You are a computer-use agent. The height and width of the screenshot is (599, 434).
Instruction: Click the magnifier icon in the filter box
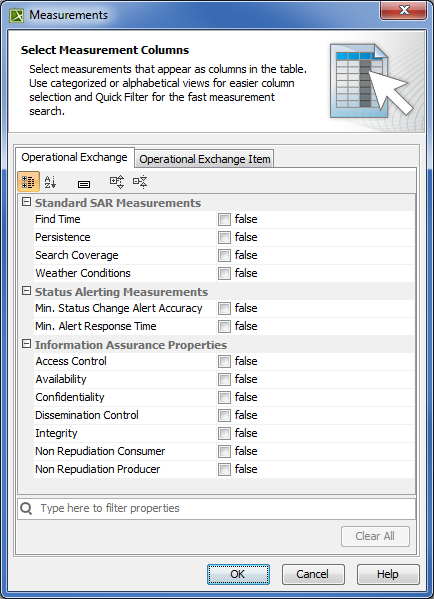[26, 508]
